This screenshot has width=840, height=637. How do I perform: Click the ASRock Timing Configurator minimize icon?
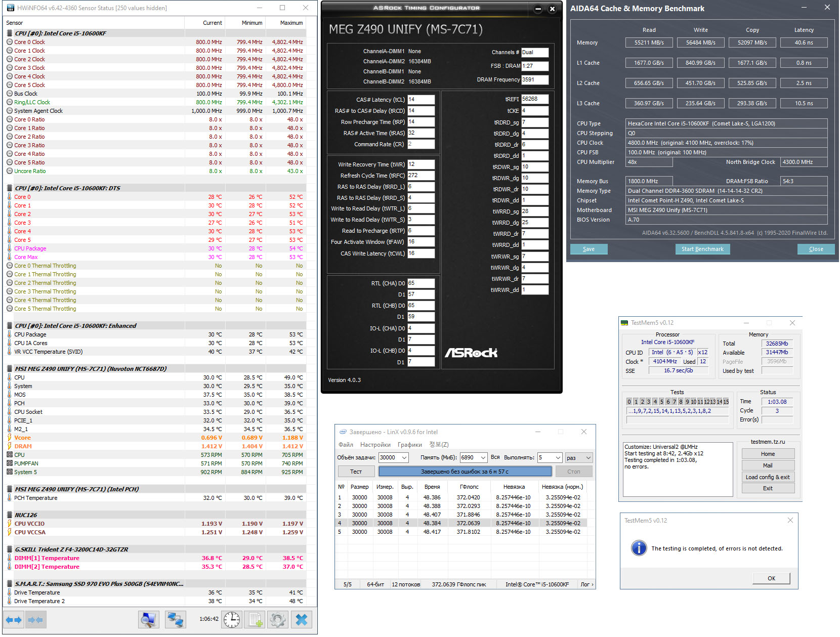pos(538,9)
